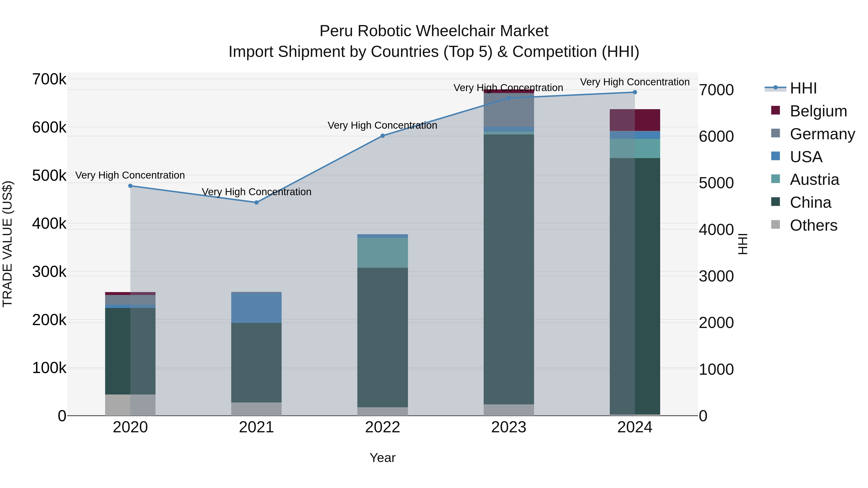Toggle Others series in the legend
Viewport: 868px width, 488px height.
click(804, 226)
